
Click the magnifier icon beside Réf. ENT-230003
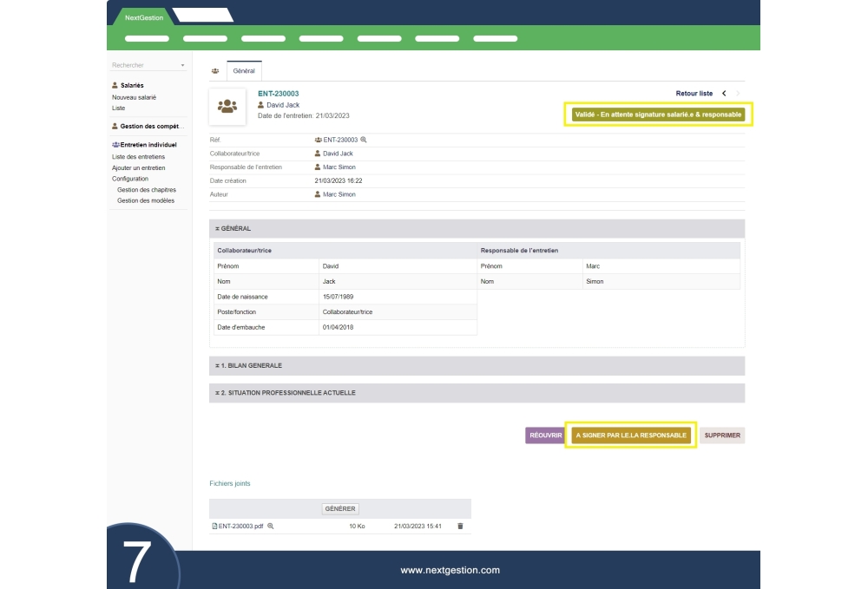tap(364, 140)
